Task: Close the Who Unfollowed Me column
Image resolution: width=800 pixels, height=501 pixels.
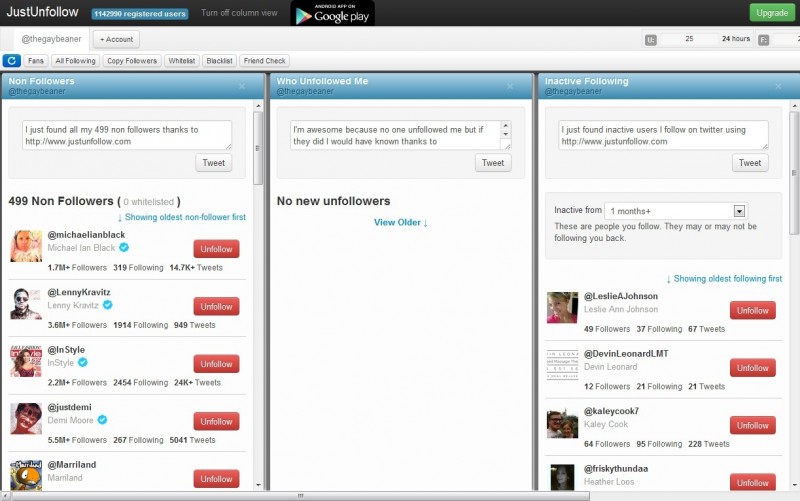Action: tap(510, 86)
